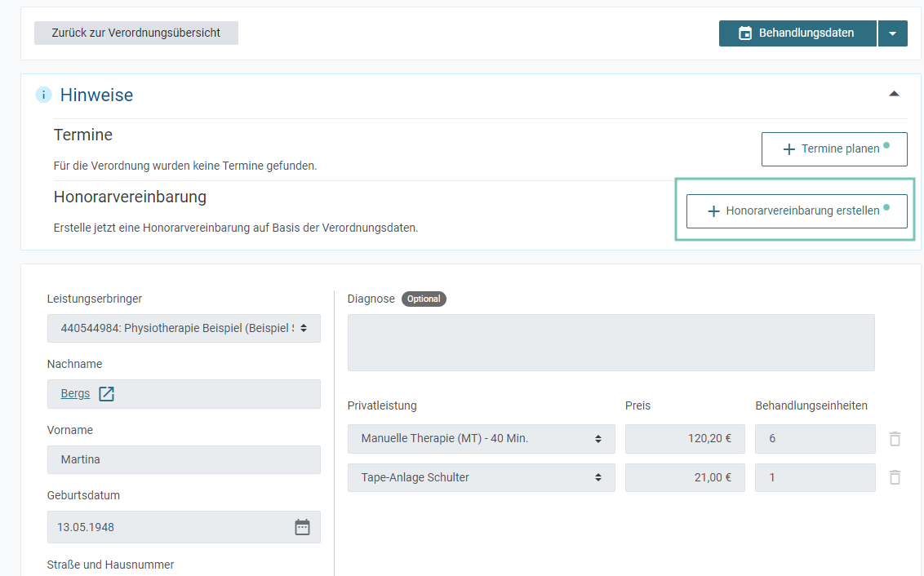Click the Vorname field containing Martina

pyautogui.click(x=184, y=459)
